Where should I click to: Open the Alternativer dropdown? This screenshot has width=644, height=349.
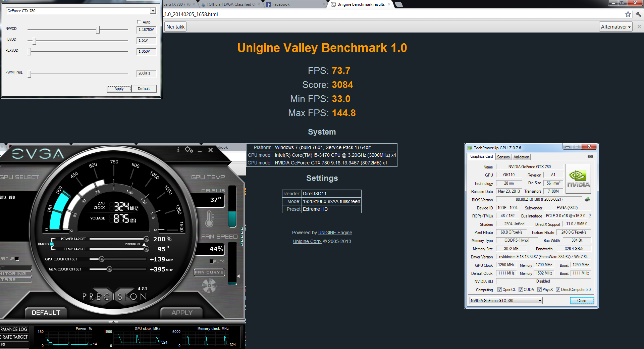[616, 27]
